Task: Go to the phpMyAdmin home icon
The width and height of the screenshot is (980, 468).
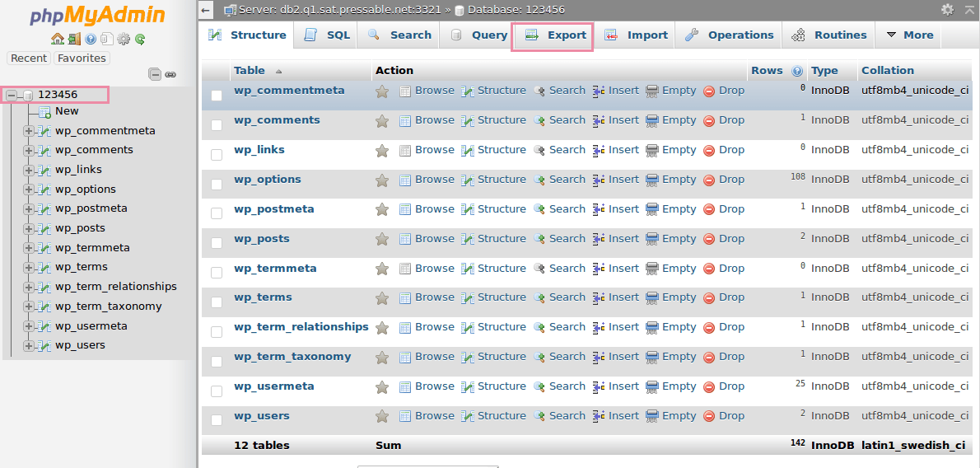Action: [x=58, y=39]
